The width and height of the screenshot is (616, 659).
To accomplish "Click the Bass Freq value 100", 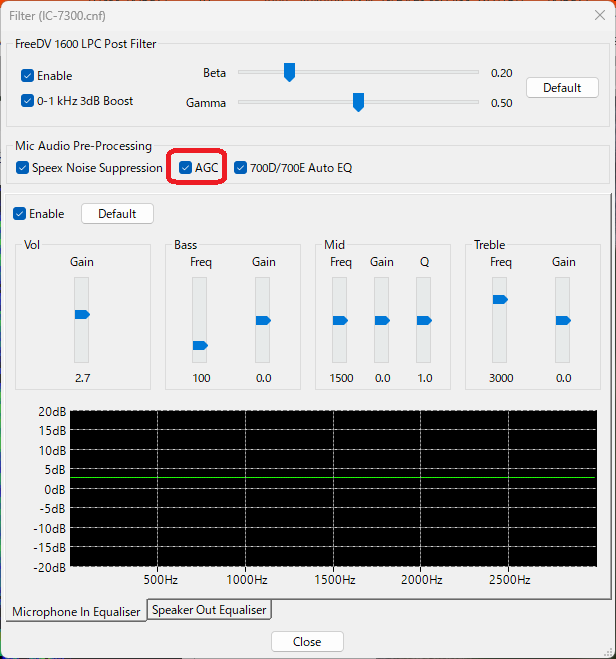I will [x=201, y=378].
